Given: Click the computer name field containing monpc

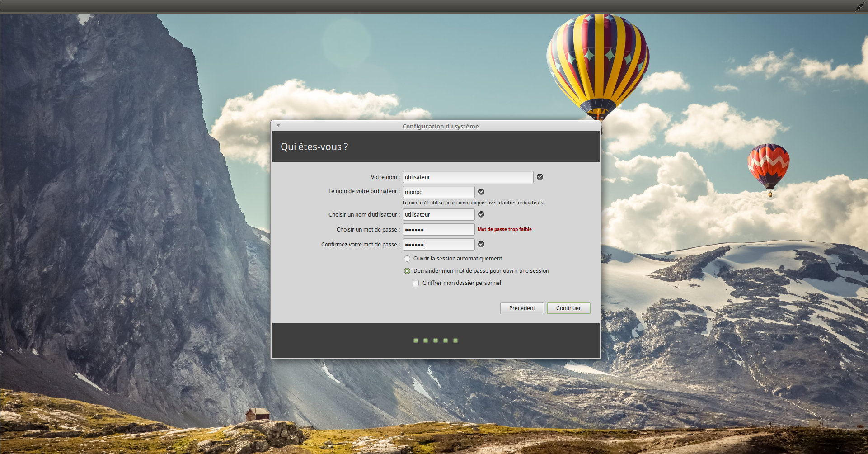Looking at the screenshot, I should 438,192.
